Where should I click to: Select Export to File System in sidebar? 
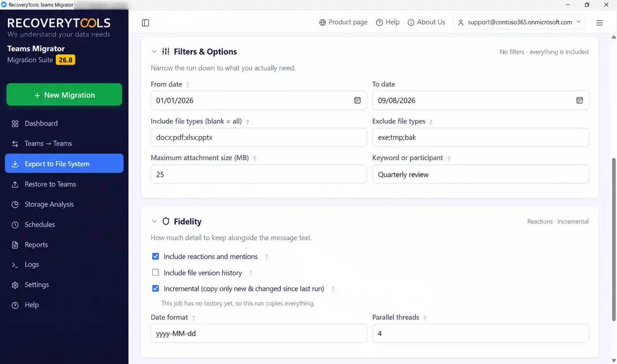(64, 163)
